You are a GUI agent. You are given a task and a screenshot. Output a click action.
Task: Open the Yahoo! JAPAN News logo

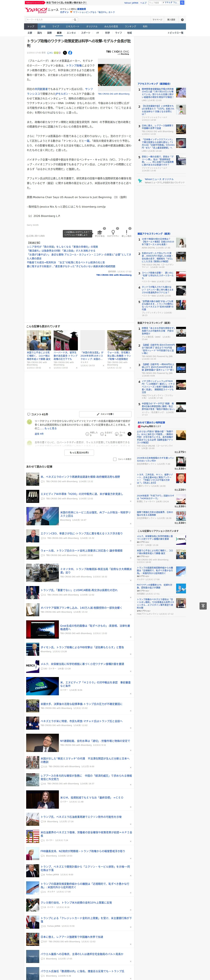42,10
